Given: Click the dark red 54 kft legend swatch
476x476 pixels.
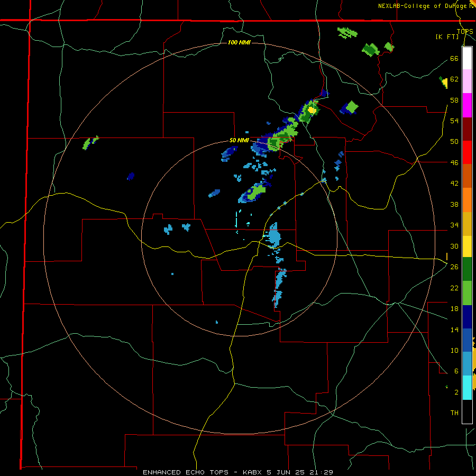Looking at the screenshot, I should click(467, 129).
